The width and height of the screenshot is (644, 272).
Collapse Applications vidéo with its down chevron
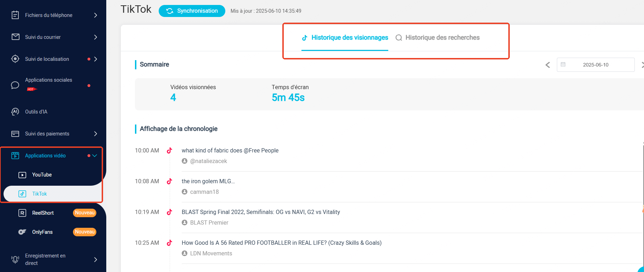pos(95,156)
